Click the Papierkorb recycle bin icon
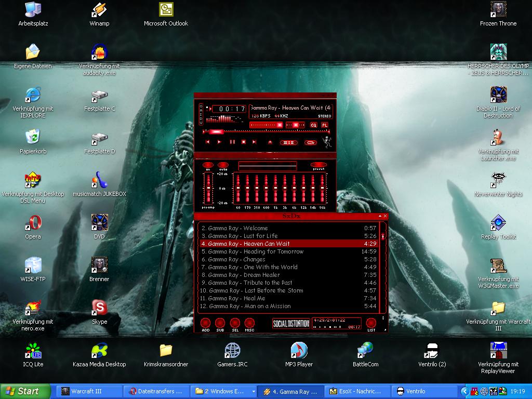532x399 pixels. 33,142
